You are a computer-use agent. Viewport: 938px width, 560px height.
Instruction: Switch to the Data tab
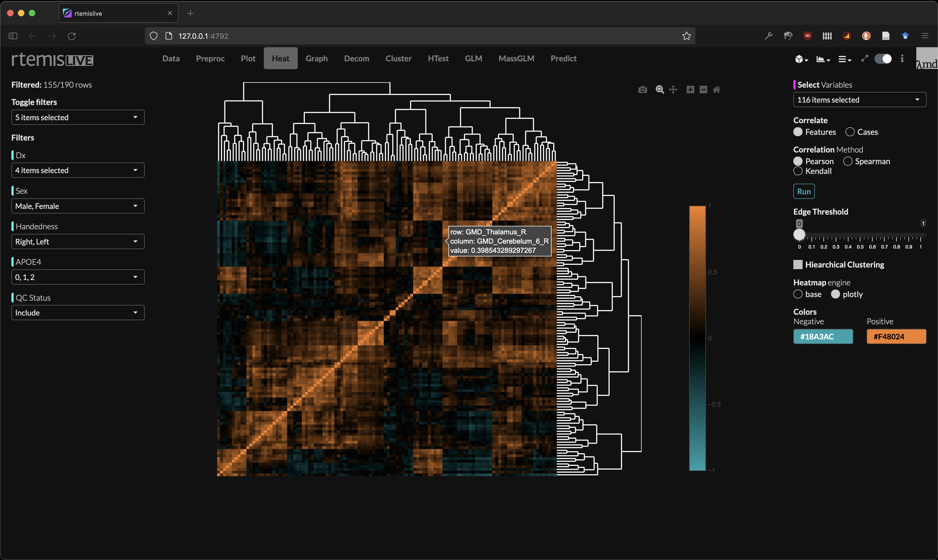tap(171, 59)
